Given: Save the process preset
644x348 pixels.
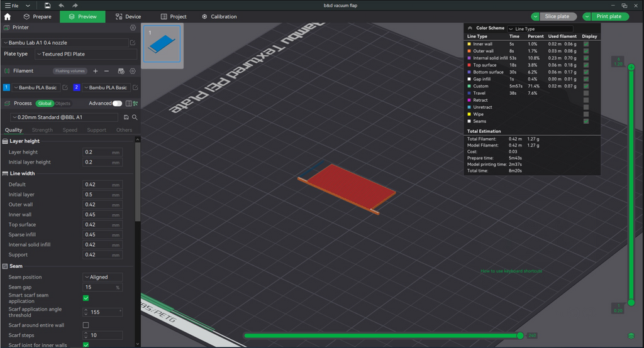Looking at the screenshot, I should click(x=126, y=117).
